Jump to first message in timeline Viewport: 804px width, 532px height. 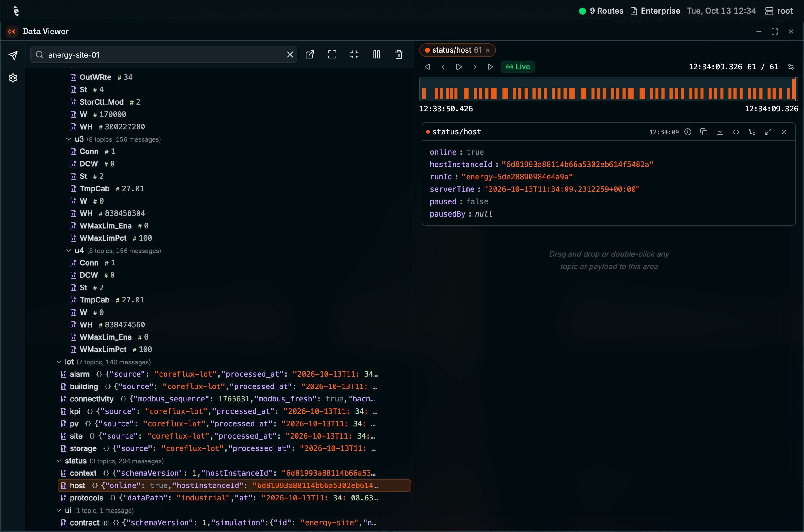coord(427,67)
